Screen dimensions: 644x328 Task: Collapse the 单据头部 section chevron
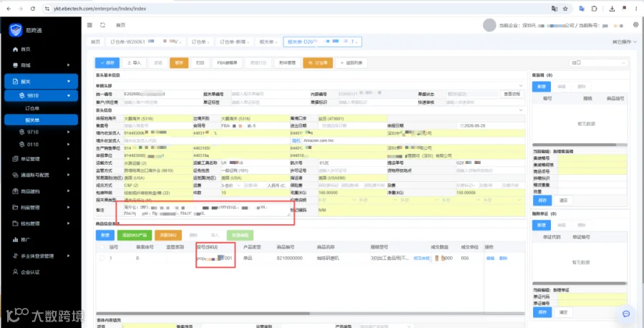(x=521, y=86)
